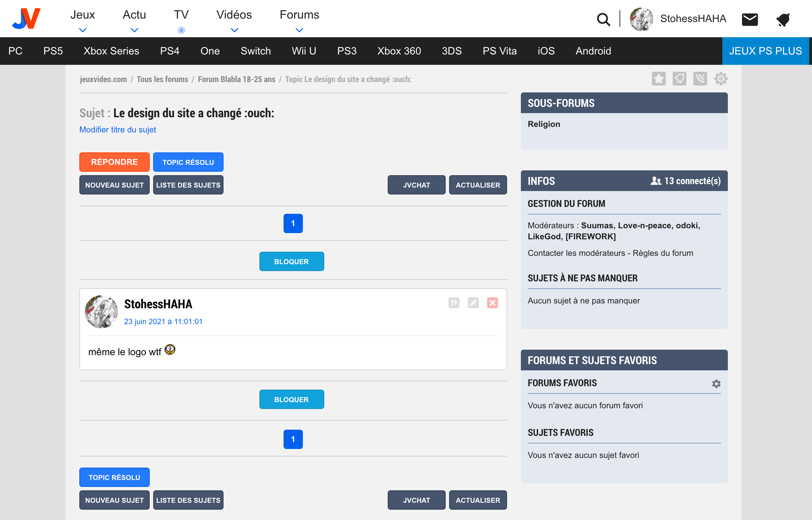Open favorite forums gear settings
This screenshot has width=812, height=520.
click(716, 384)
